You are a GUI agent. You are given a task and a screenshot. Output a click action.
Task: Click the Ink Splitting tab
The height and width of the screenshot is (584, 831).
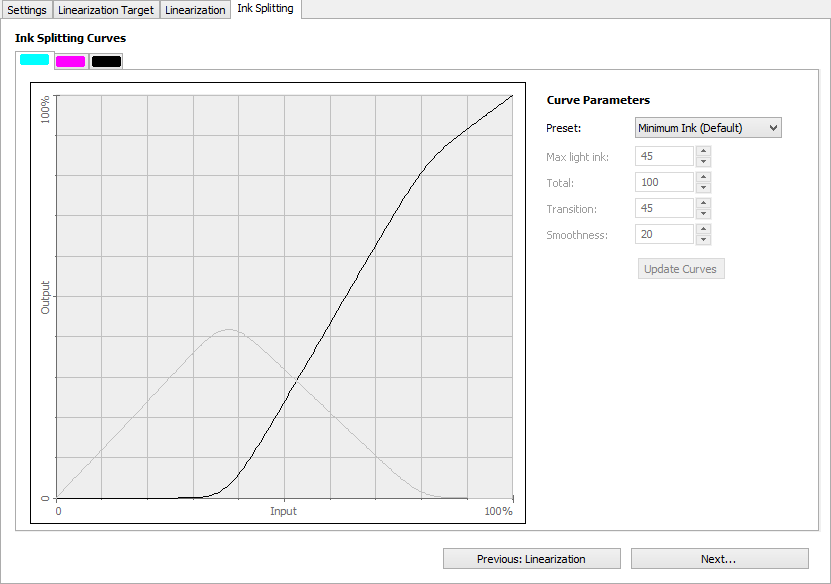[x=265, y=9]
